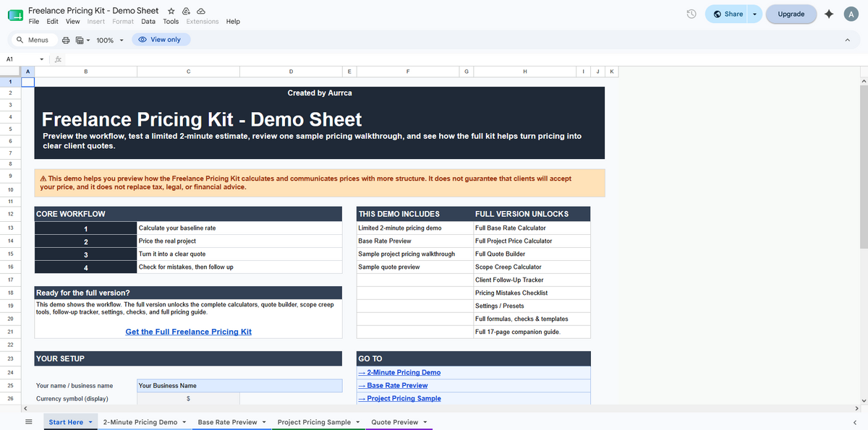Click Get the Full Freelance Pricing Kit link

[x=189, y=332]
